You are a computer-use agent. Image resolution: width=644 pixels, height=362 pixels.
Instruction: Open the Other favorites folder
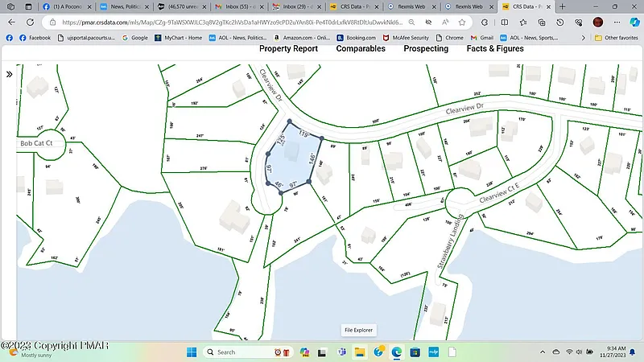click(x=617, y=38)
